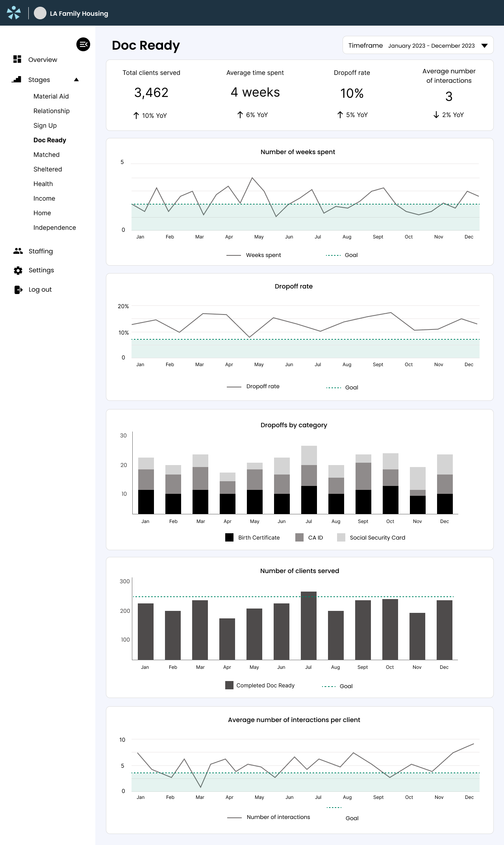The width and height of the screenshot is (504, 845).
Task: Click the snowflake app logo in header
Action: point(14,13)
